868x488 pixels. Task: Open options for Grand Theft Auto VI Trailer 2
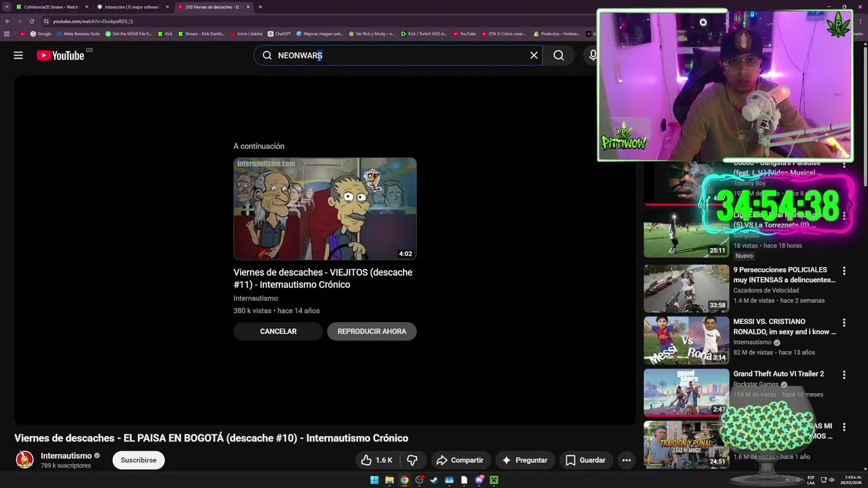tap(844, 375)
